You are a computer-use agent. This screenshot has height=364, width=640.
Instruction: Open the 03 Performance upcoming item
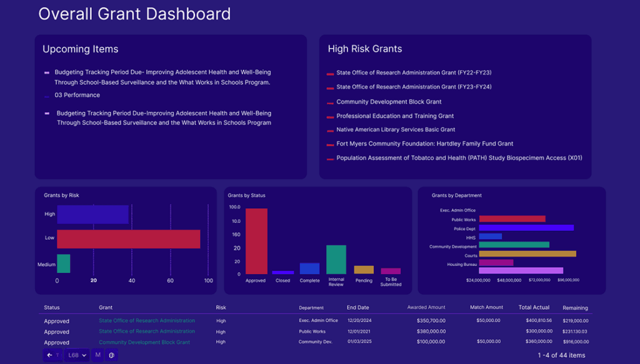pyautogui.click(x=77, y=96)
